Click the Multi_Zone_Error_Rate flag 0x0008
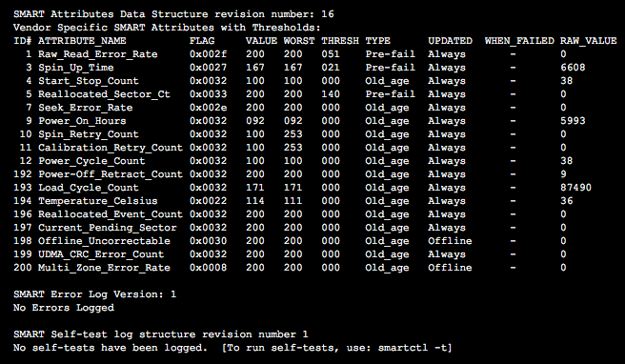This screenshot has width=625, height=364. coord(208,268)
